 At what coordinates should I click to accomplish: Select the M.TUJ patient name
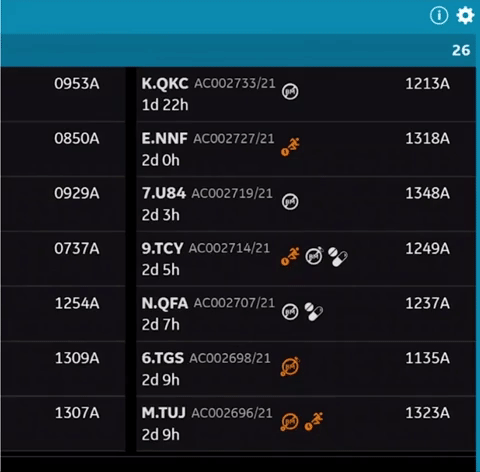pyautogui.click(x=163, y=413)
